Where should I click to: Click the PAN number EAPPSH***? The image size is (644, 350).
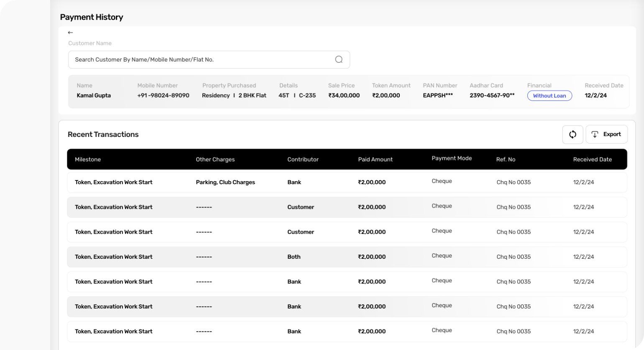point(438,95)
